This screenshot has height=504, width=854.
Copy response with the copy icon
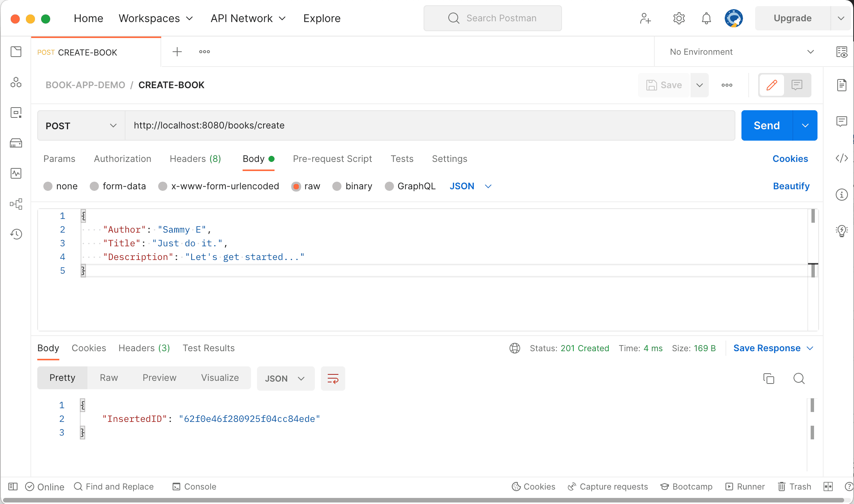768,379
